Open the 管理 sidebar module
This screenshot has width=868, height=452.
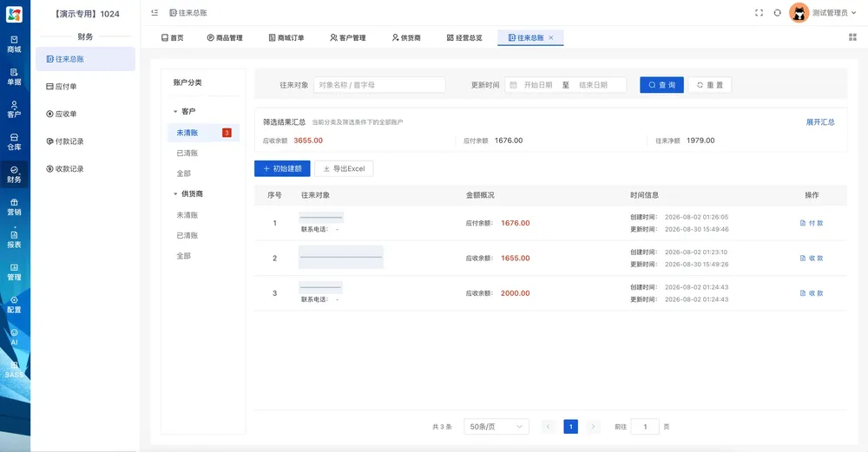(x=15, y=272)
